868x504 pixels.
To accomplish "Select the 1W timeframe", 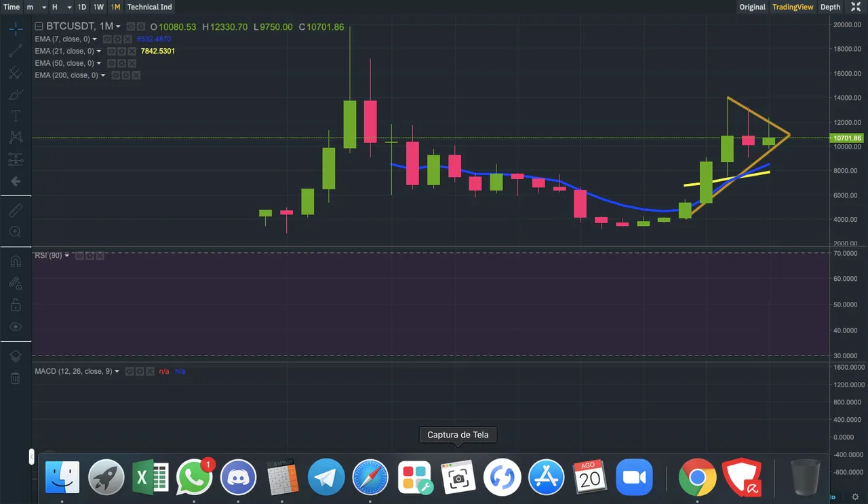I will pos(98,7).
